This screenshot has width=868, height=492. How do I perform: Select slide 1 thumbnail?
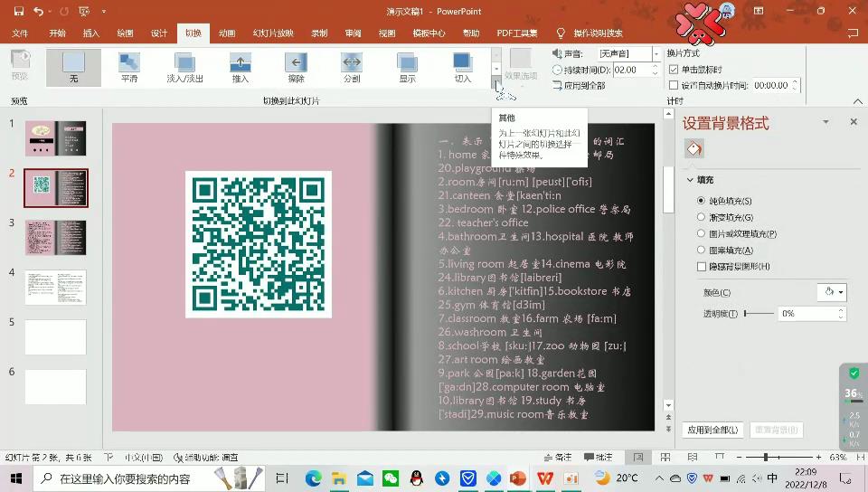pos(55,138)
